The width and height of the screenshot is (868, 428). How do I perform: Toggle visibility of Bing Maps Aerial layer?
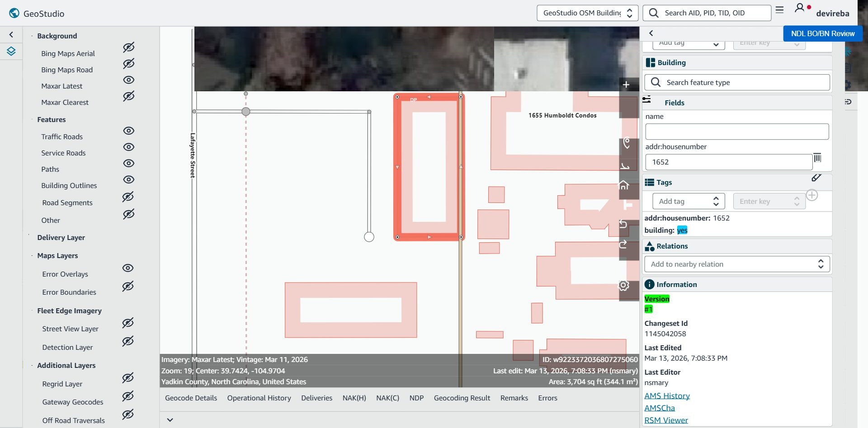click(x=129, y=47)
